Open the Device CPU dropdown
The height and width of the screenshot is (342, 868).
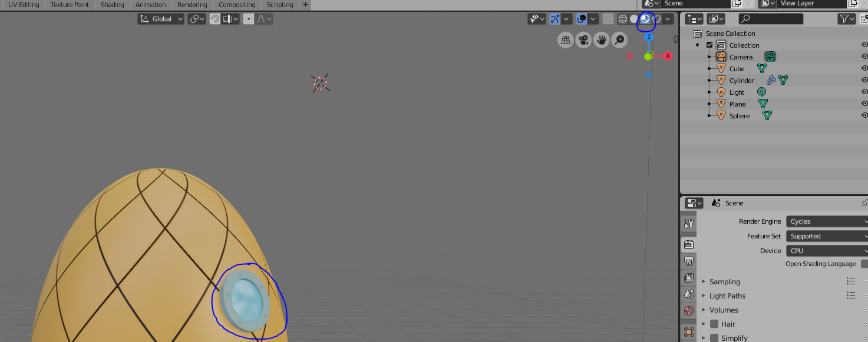click(x=827, y=251)
